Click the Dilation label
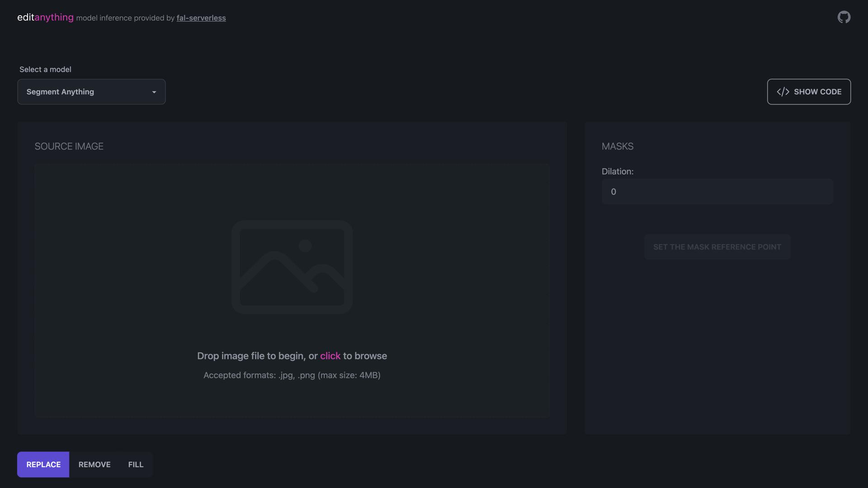Viewport: 868px width, 488px height. pyautogui.click(x=617, y=171)
